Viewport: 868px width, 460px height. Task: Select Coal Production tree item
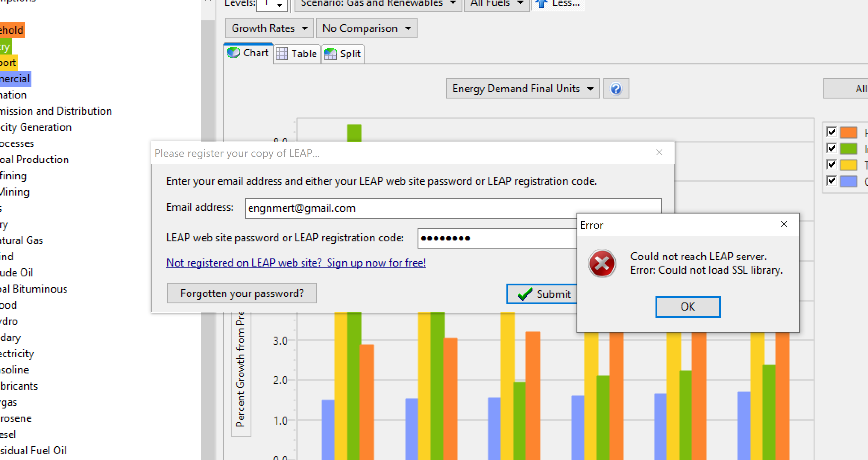click(34, 160)
